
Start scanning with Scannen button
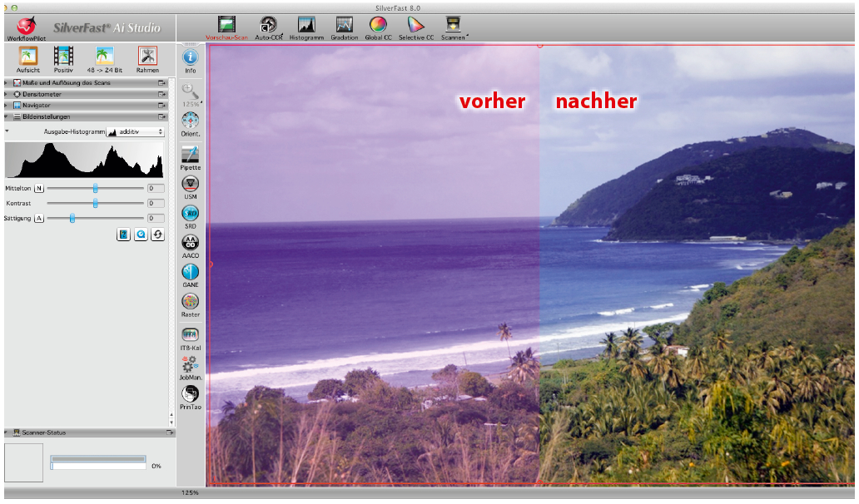453,28
